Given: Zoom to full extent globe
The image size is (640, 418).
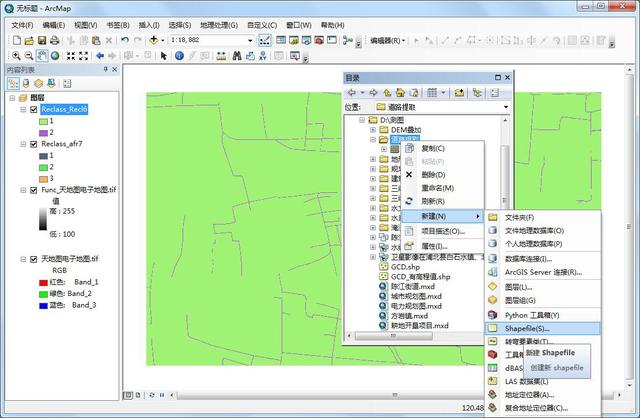Looking at the screenshot, I should 55,56.
